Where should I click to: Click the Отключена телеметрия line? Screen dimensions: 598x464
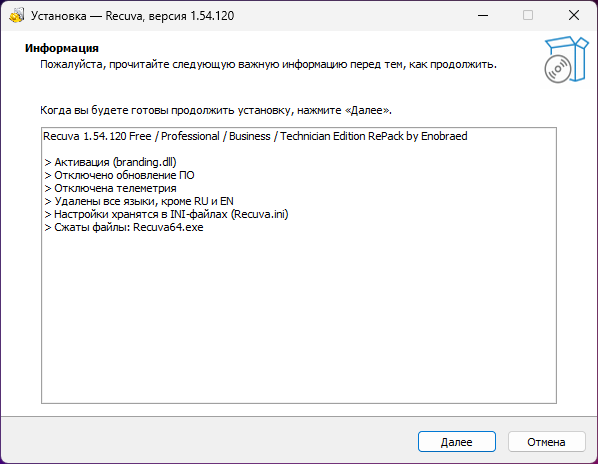111,188
